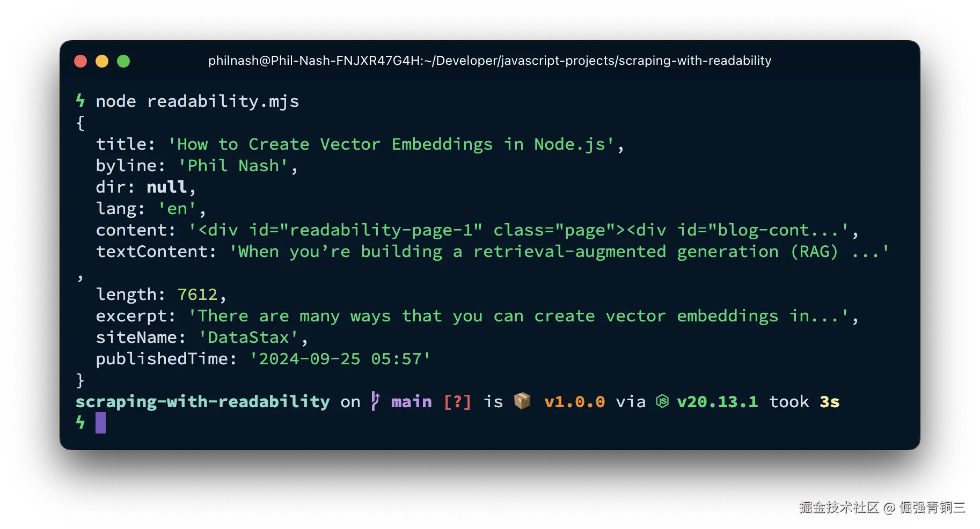The image size is (980, 529).
Task: Toggle the yellow minimize traffic light
Action: tap(101, 61)
